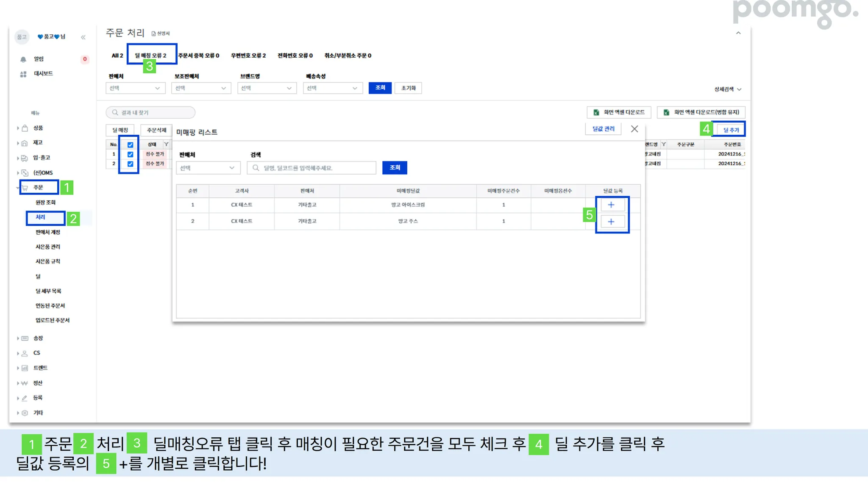
Task: Click the 설명서 document icon by the title
Action: pos(154,33)
